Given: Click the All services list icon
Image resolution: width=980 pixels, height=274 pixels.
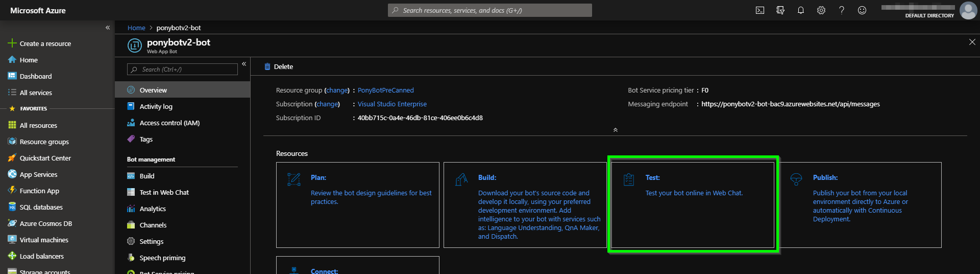Looking at the screenshot, I should coord(12,93).
